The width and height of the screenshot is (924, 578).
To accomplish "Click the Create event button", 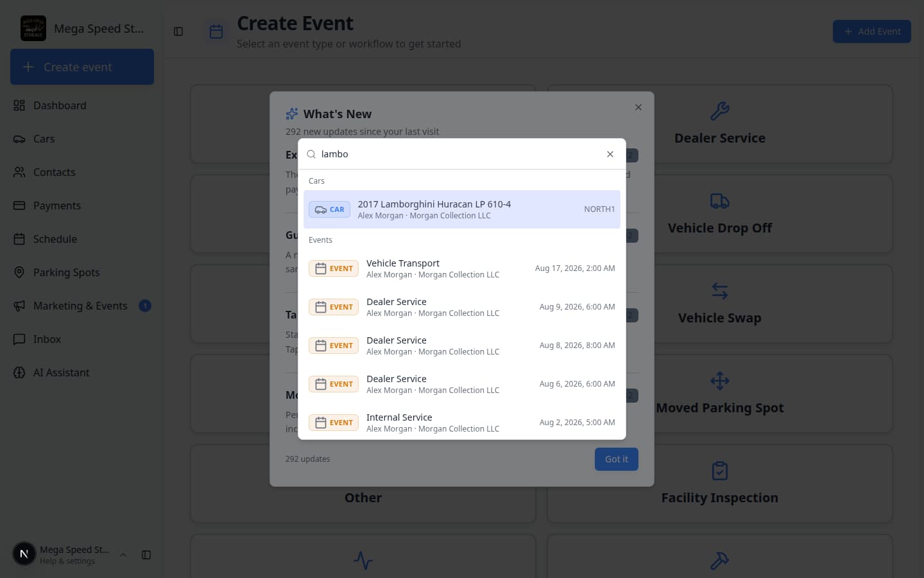I will click(82, 67).
